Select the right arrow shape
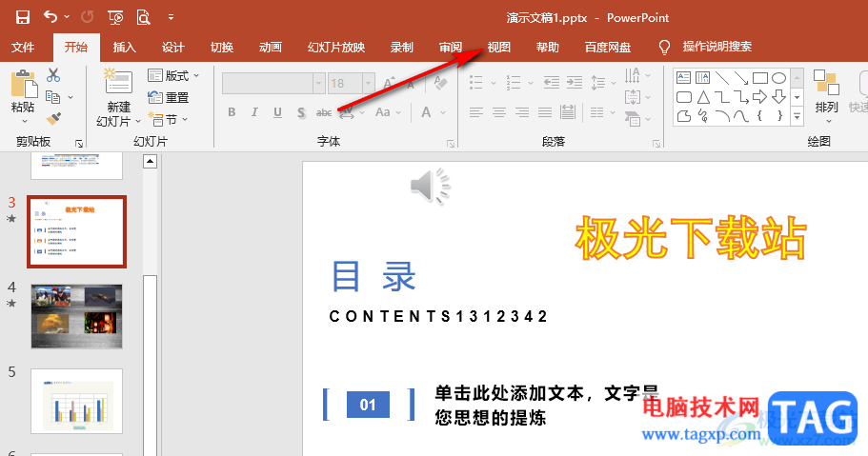868x456 pixels. (760, 97)
